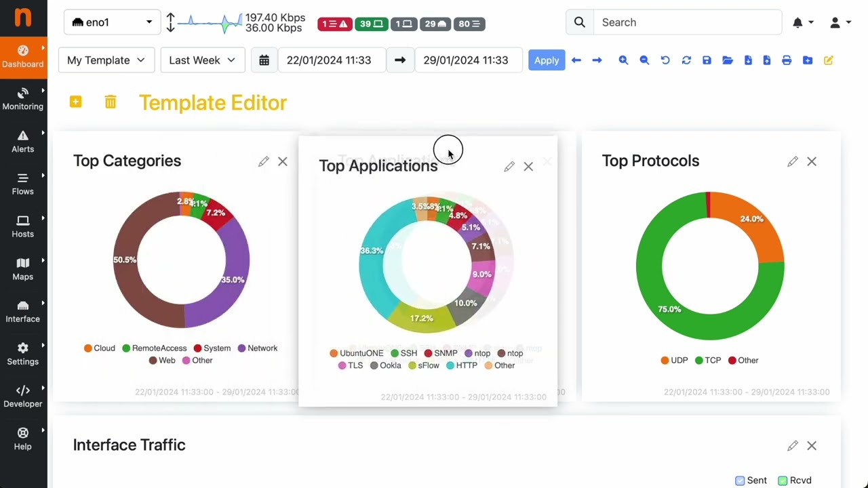Open the Last Week time range dropdown
Viewport: 868px width, 488px height.
[x=202, y=60]
